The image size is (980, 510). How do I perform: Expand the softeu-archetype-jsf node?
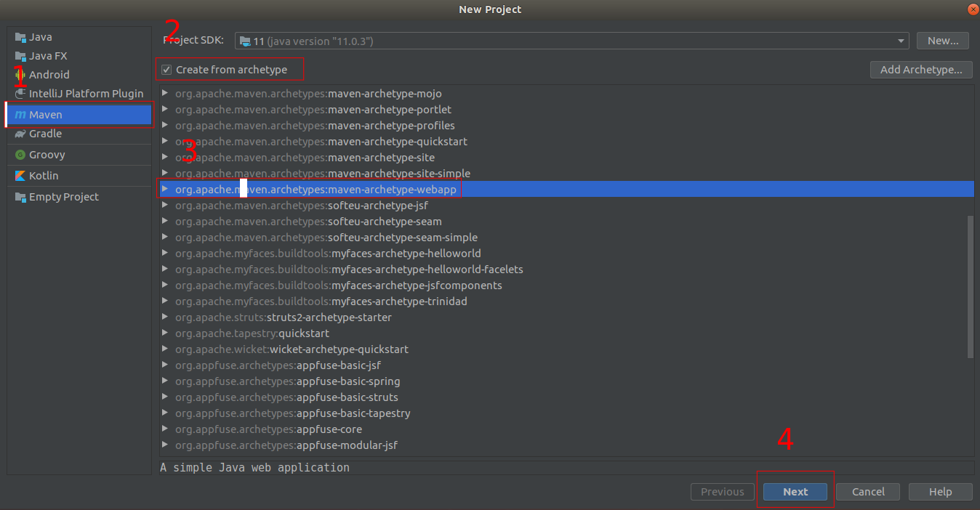[165, 206]
